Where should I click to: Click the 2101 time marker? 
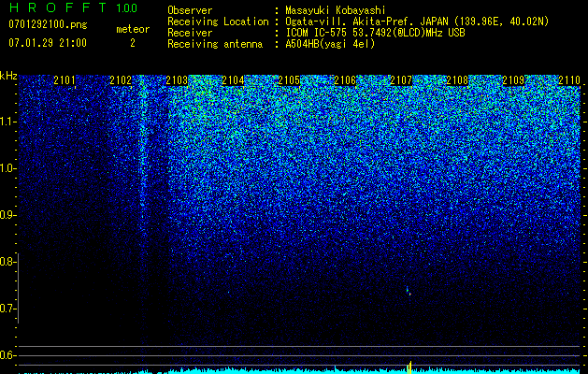click(65, 80)
